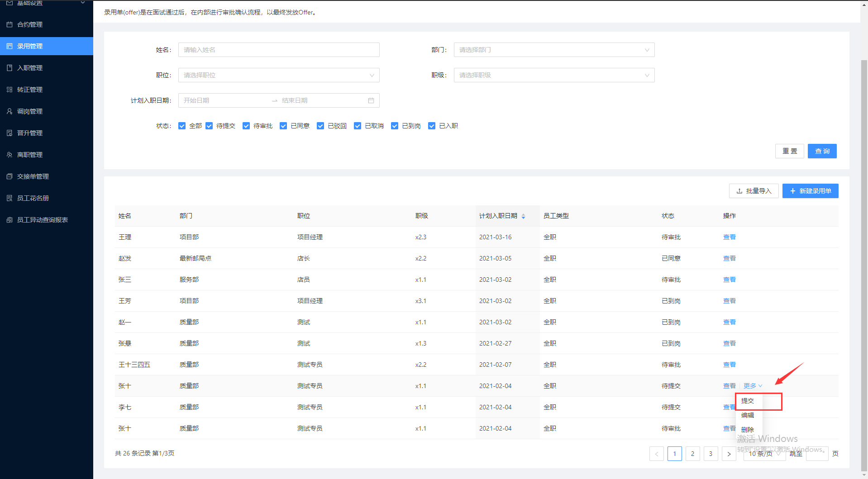Click the 开始日期 date field
The image size is (868, 479).
click(x=224, y=100)
